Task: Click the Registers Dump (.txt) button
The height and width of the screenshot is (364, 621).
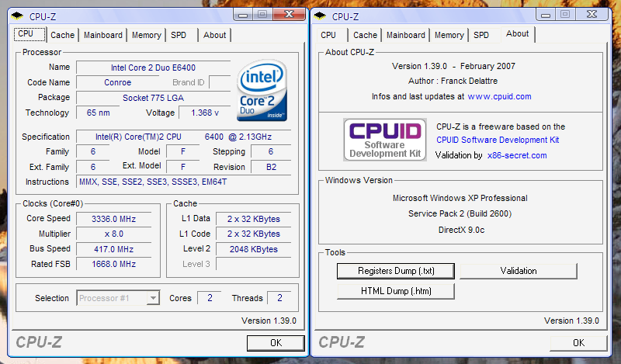Action: pos(396,271)
